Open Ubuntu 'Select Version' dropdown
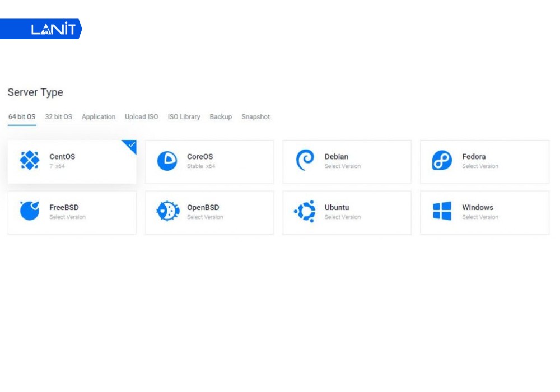Image resolution: width=560 pixels, height=392 pixels. [342, 217]
